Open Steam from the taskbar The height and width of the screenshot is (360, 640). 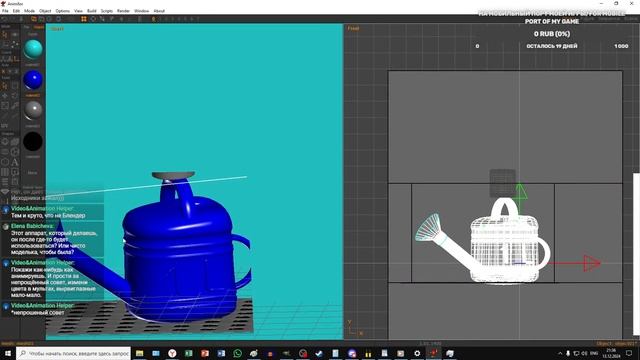tap(319, 353)
